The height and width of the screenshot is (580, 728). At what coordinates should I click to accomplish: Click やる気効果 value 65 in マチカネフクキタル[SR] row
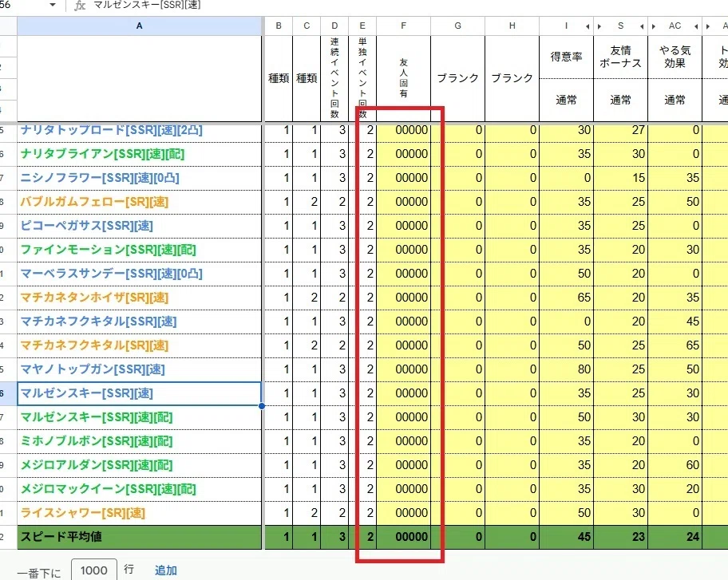675,345
